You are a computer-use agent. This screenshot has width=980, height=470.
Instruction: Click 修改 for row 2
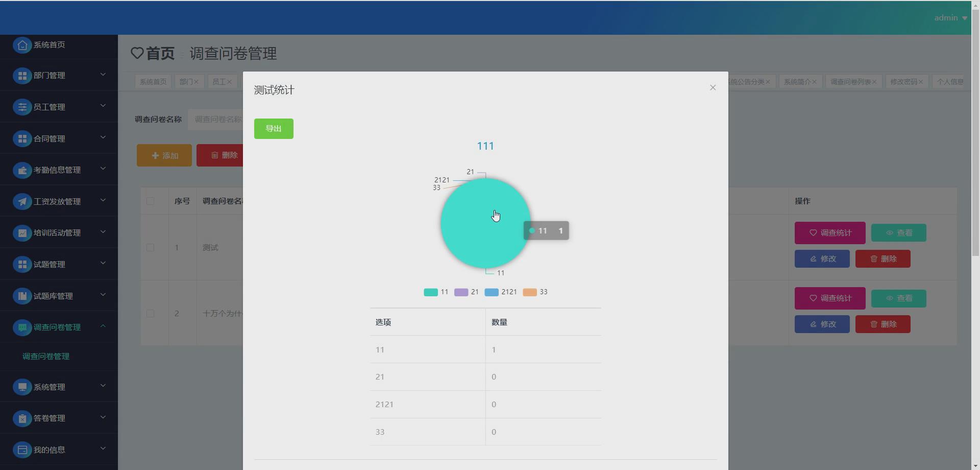point(822,324)
